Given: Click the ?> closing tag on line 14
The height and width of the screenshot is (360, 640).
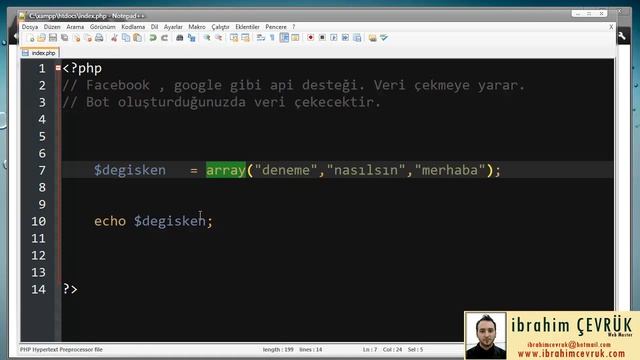Looking at the screenshot, I should (70, 289).
